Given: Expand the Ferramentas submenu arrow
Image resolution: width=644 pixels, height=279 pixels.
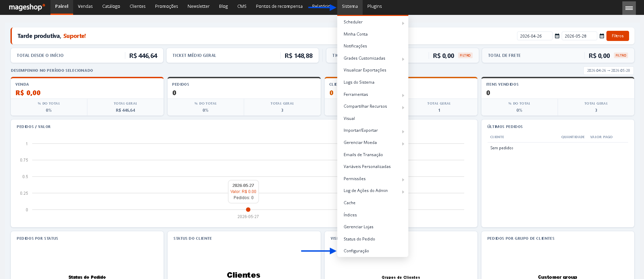Looking at the screenshot, I should point(403,95).
